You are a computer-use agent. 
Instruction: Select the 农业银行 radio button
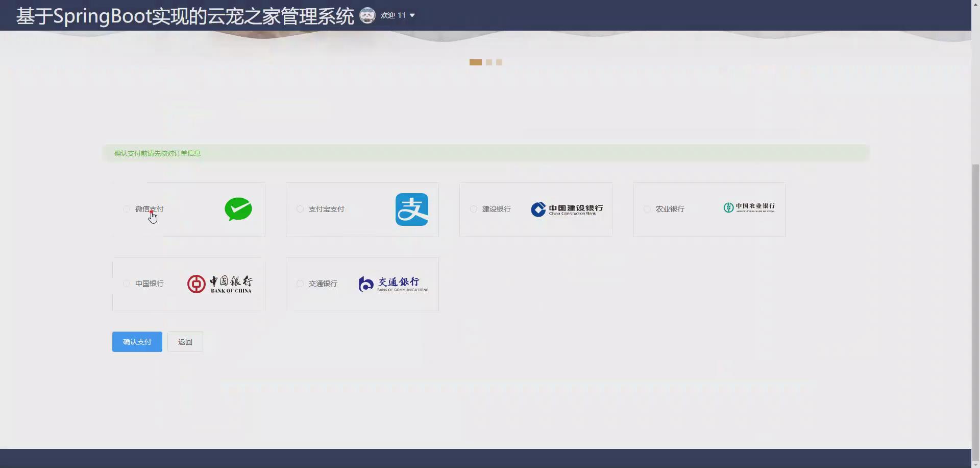(x=647, y=209)
